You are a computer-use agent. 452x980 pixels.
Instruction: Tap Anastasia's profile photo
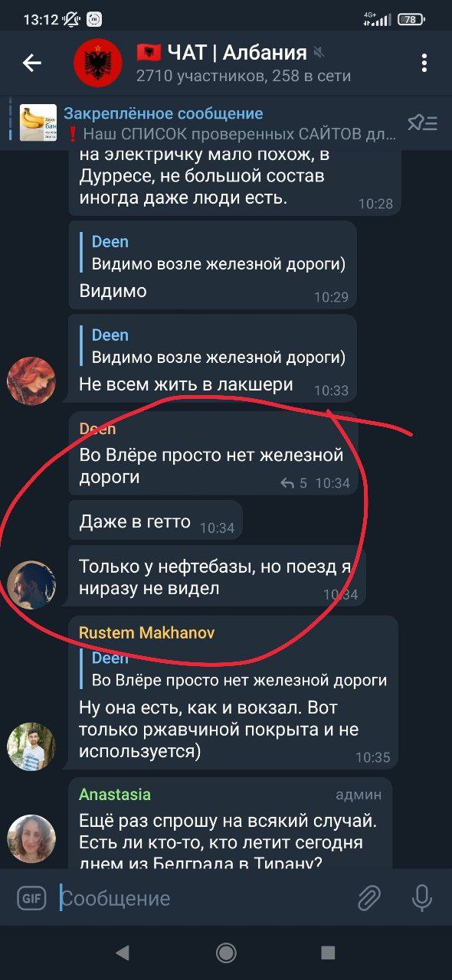click(31, 839)
